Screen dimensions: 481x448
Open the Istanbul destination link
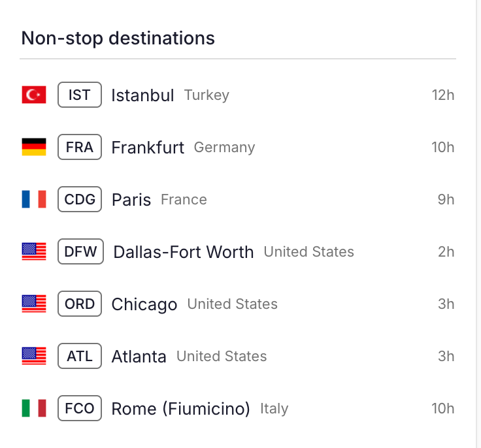pyautogui.click(x=142, y=95)
